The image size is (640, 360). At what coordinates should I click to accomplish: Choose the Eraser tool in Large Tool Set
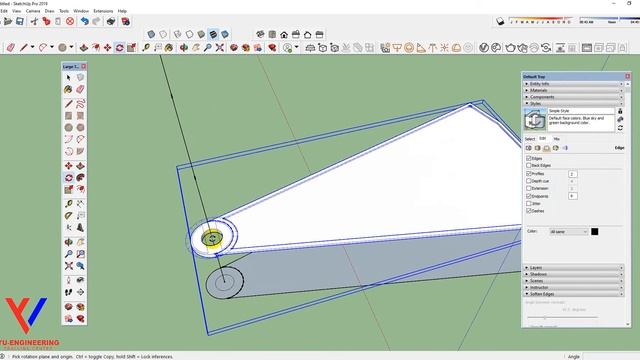click(x=80, y=89)
